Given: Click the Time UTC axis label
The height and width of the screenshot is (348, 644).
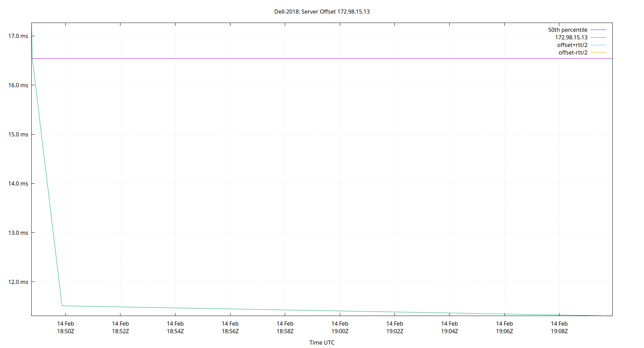Looking at the screenshot, I should [x=322, y=342].
